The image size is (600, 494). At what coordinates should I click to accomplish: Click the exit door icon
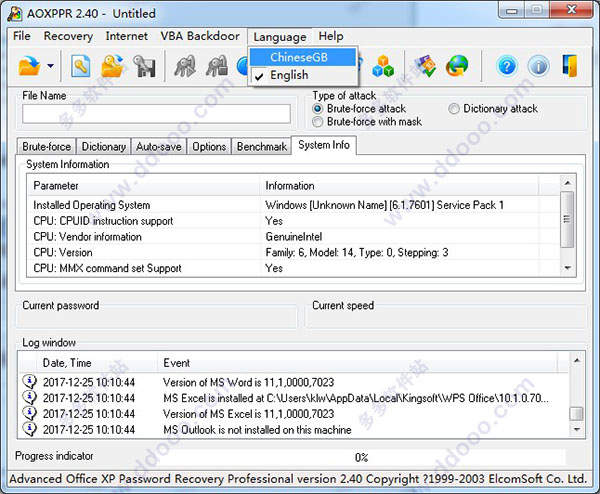[x=570, y=66]
